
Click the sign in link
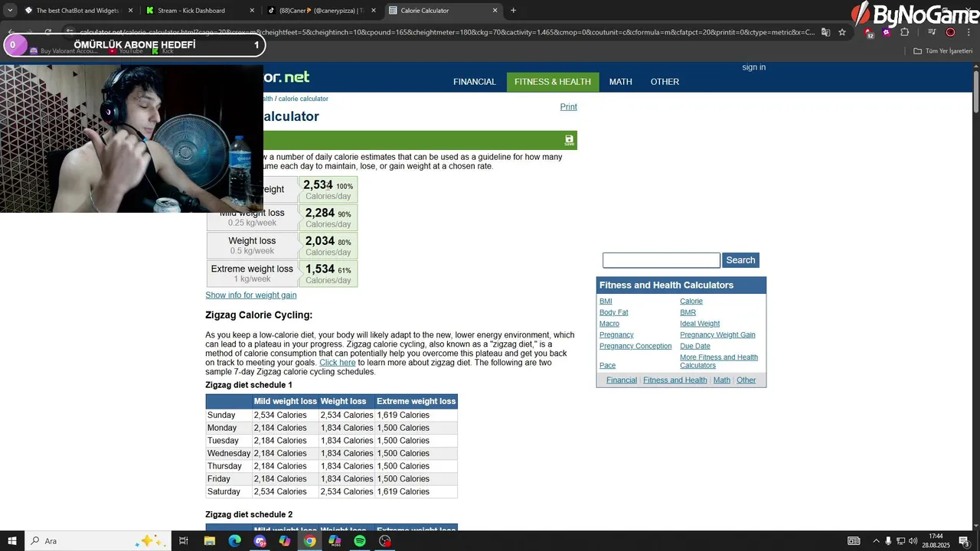(x=753, y=67)
